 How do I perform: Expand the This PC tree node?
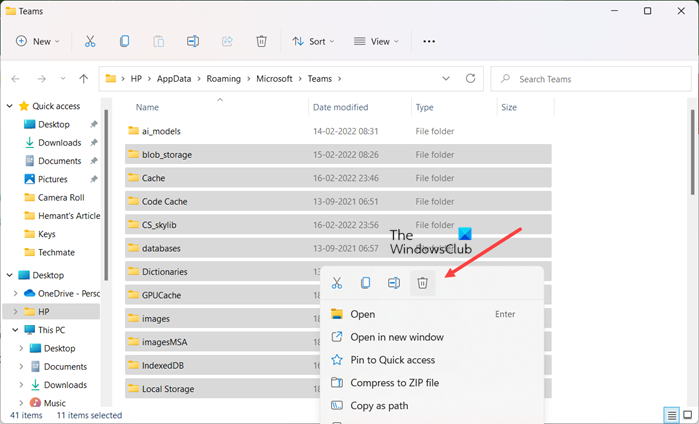click(15, 329)
